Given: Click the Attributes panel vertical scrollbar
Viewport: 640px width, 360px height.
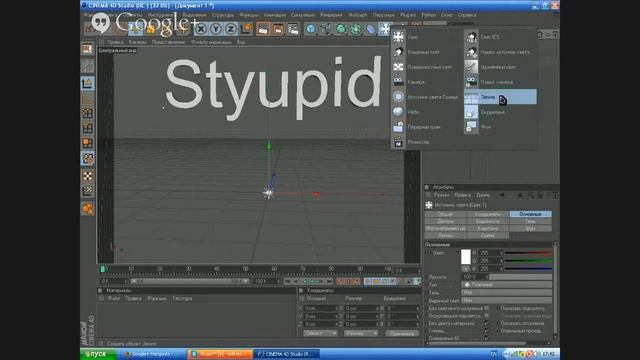Looking at the screenshot, I should pos(555,290).
